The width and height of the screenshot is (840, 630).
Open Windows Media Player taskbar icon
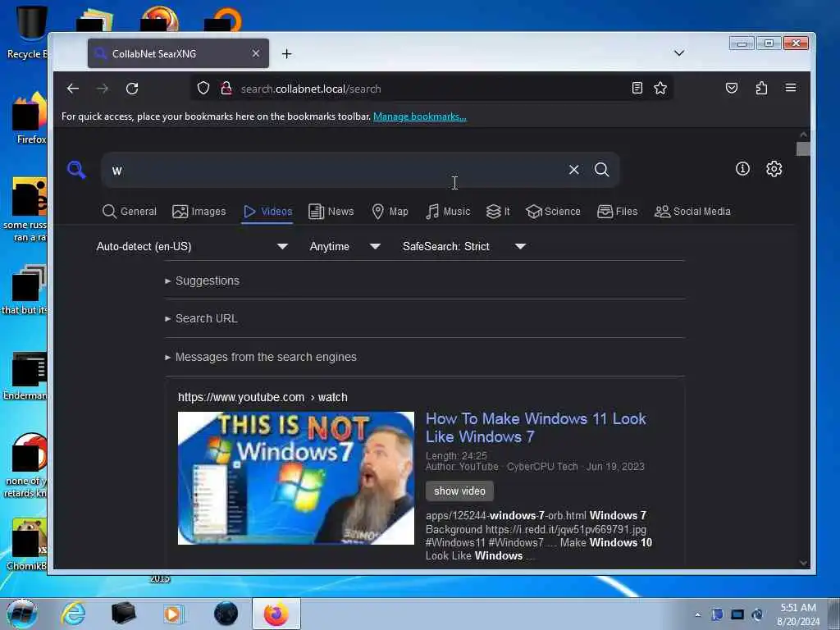point(173,614)
